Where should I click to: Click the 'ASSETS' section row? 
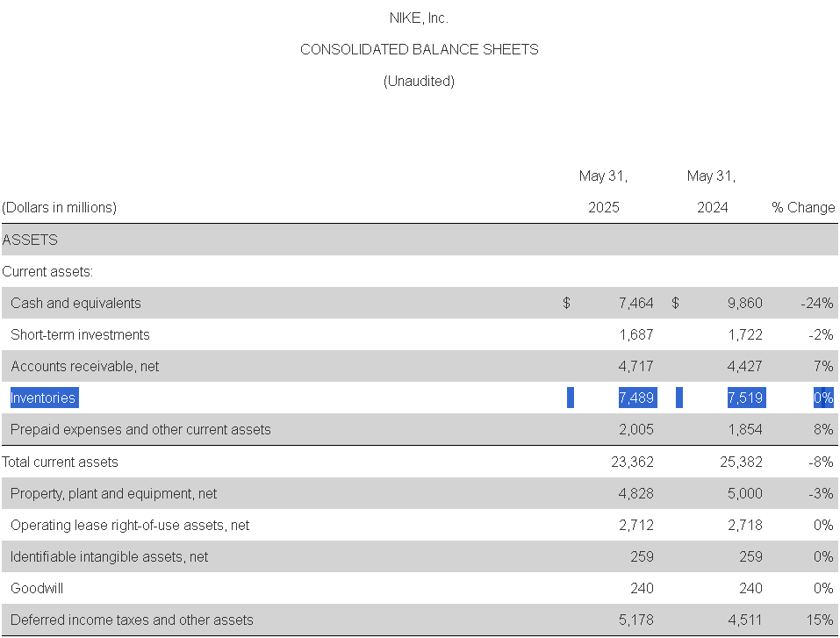(420, 240)
